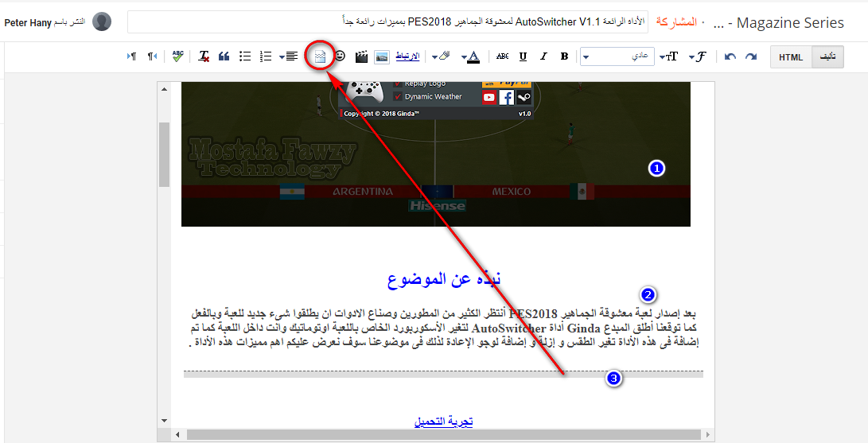Undo the last edit
Viewport: 868px width, 443px height.
click(x=730, y=56)
